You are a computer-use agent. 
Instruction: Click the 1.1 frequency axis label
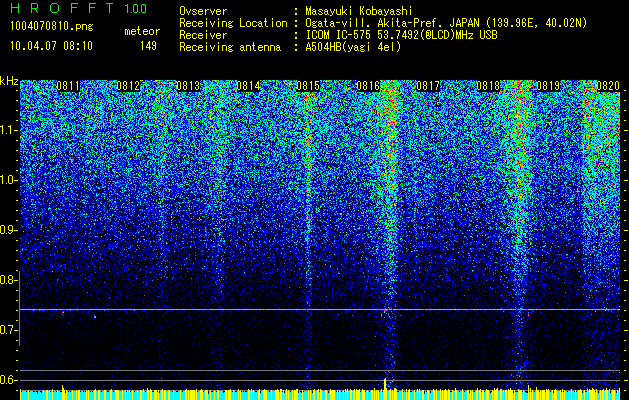point(7,130)
